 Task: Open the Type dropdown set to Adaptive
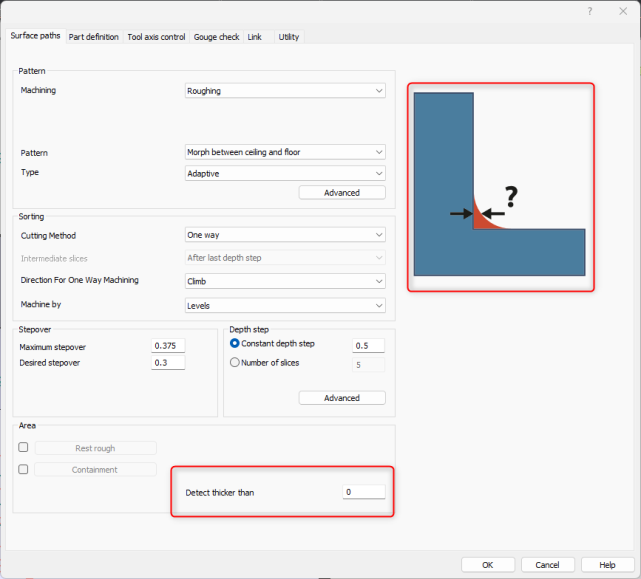point(285,173)
